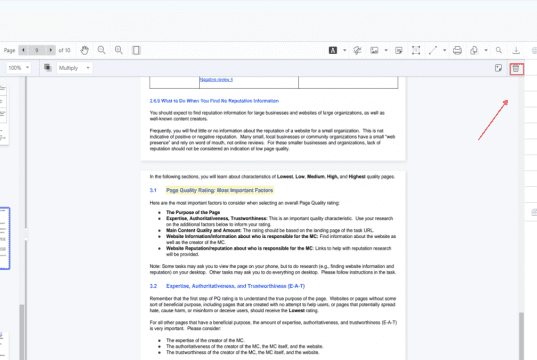
Task: Delete annotation with the trash icon
Action: 516,69
